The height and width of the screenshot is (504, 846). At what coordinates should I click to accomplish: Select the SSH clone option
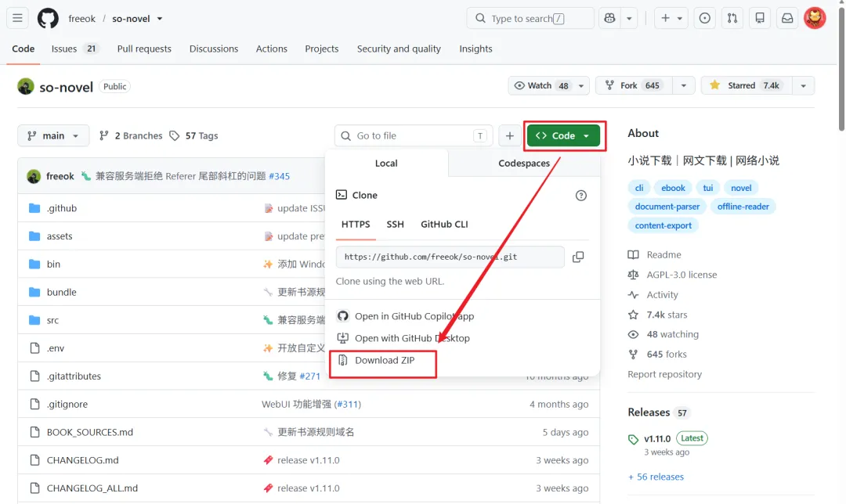coord(395,225)
